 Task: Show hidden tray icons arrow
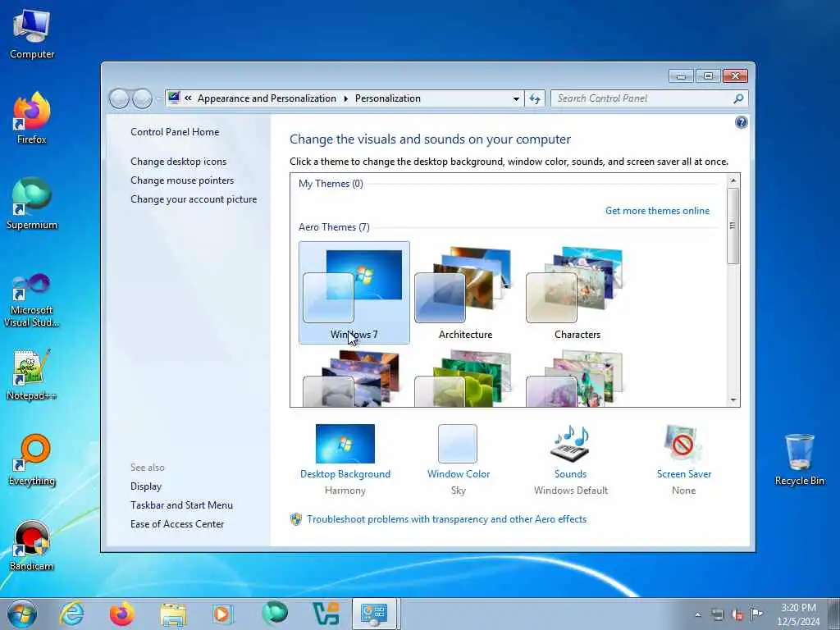coord(697,614)
